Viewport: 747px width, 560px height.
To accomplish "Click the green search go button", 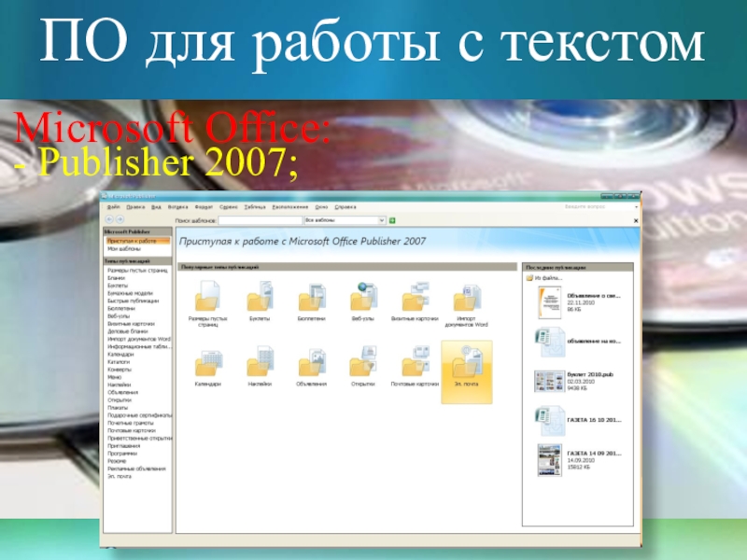I will point(393,220).
